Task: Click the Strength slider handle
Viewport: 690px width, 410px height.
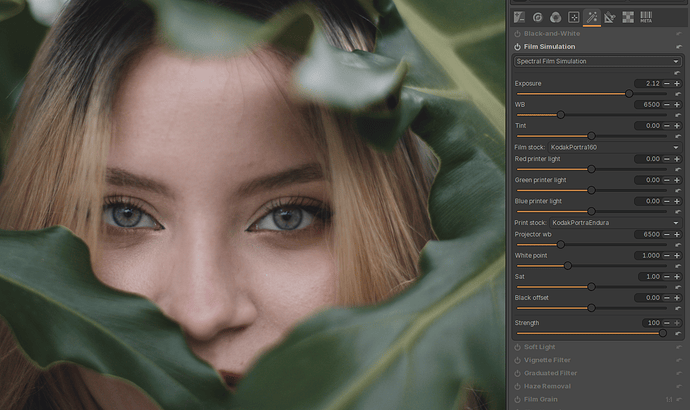Action: 662,333
